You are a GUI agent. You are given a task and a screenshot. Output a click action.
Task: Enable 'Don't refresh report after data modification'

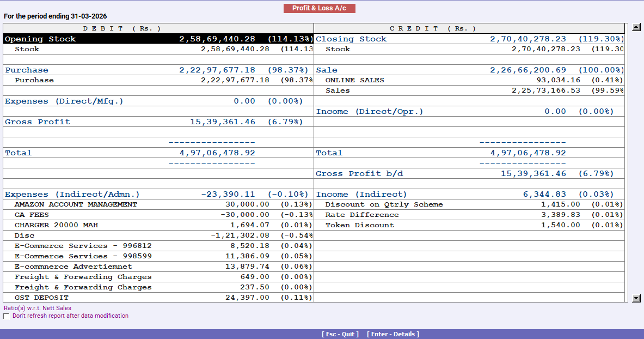(x=6, y=316)
